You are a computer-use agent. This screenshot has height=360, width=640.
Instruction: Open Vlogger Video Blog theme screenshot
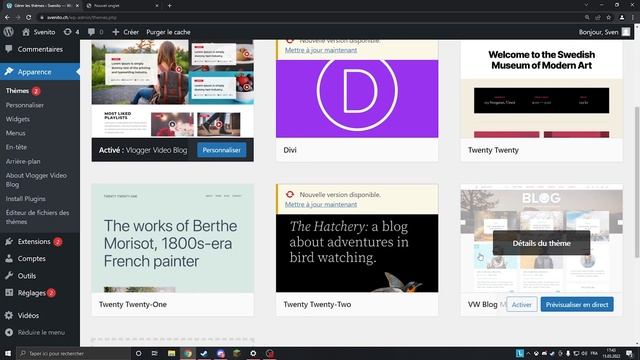pyautogui.click(x=173, y=89)
